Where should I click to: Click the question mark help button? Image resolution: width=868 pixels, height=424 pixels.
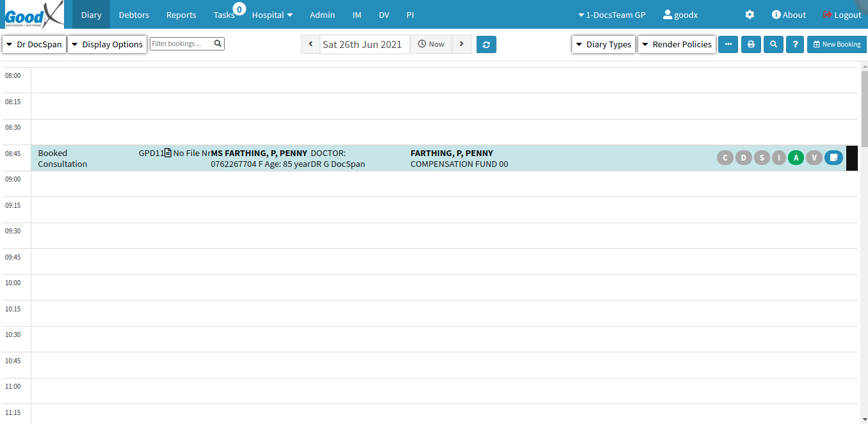[x=795, y=44]
